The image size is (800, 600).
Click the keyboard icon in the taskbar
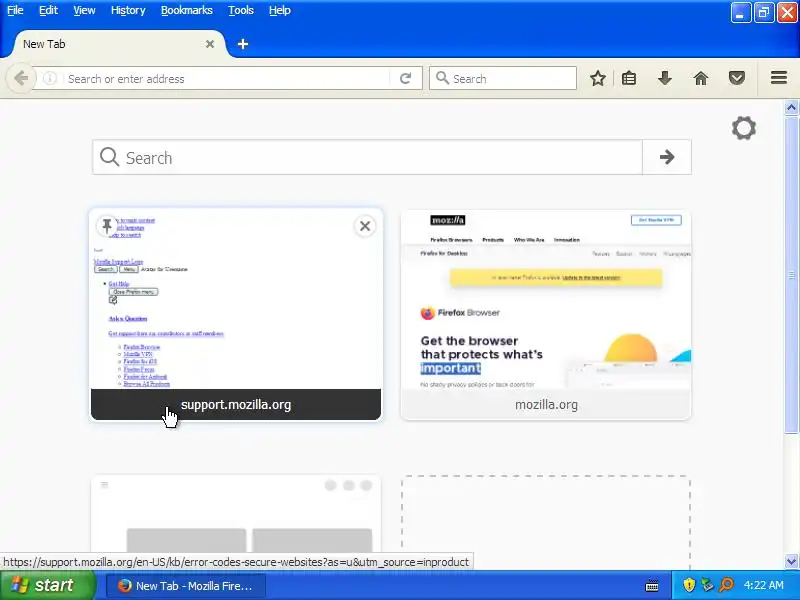coord(652,586)
